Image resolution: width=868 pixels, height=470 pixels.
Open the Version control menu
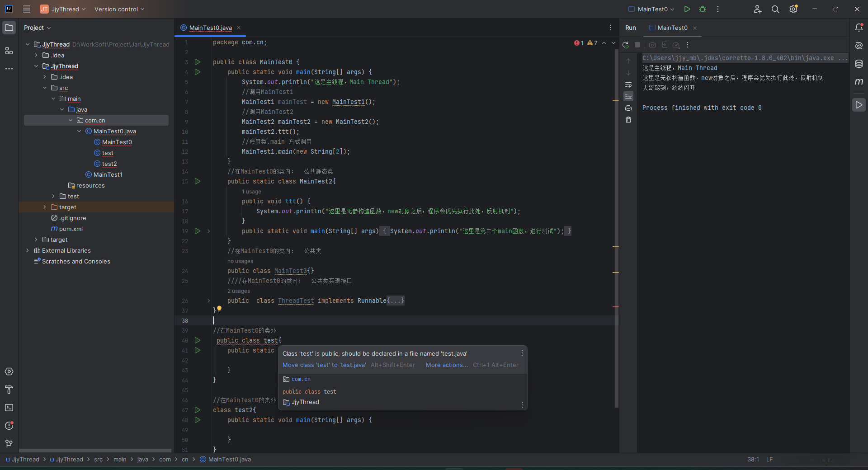point(119,9)
